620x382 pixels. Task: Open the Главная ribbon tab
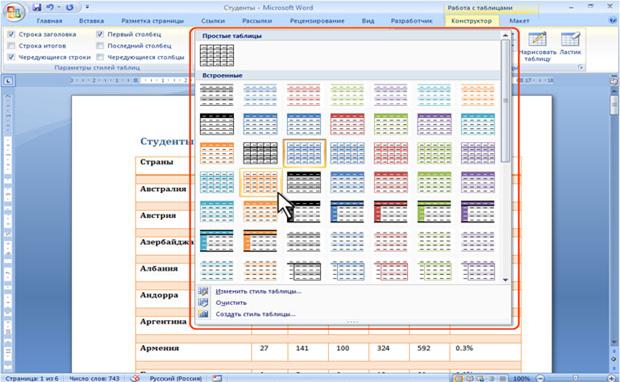pos(49,21)
